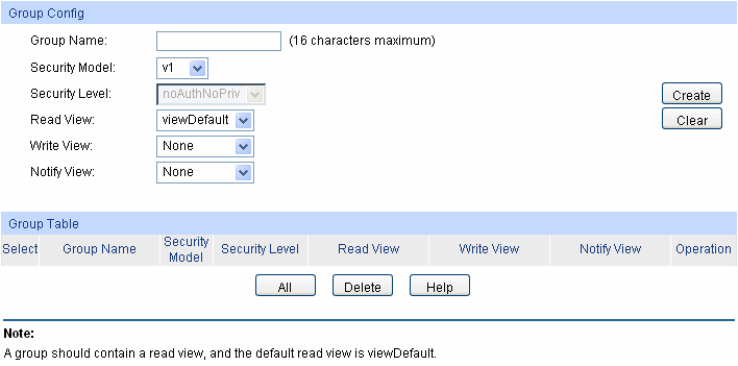
Task: Click the Operation column header
Action: pyautogui.click(x=704, y=249)
